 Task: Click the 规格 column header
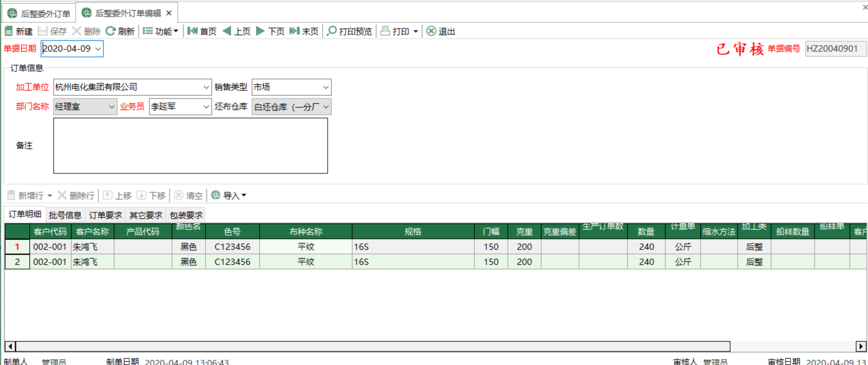tap(413, 232)
